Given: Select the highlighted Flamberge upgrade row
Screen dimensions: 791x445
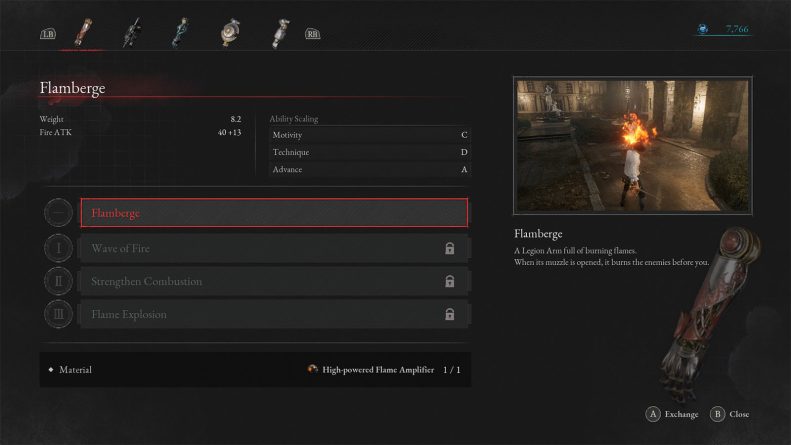Looking at the screenshot, I should (274, 213).
